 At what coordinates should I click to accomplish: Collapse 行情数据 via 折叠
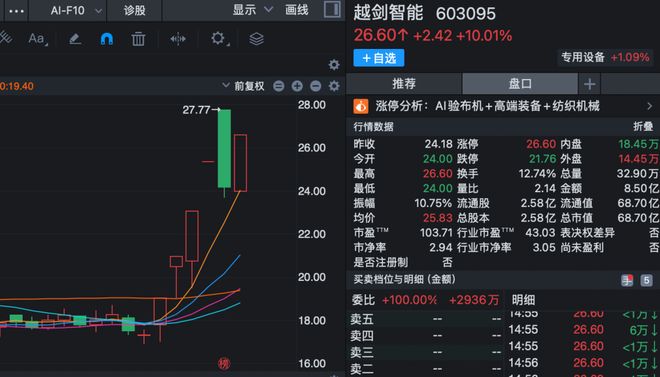tap(643, 127)
